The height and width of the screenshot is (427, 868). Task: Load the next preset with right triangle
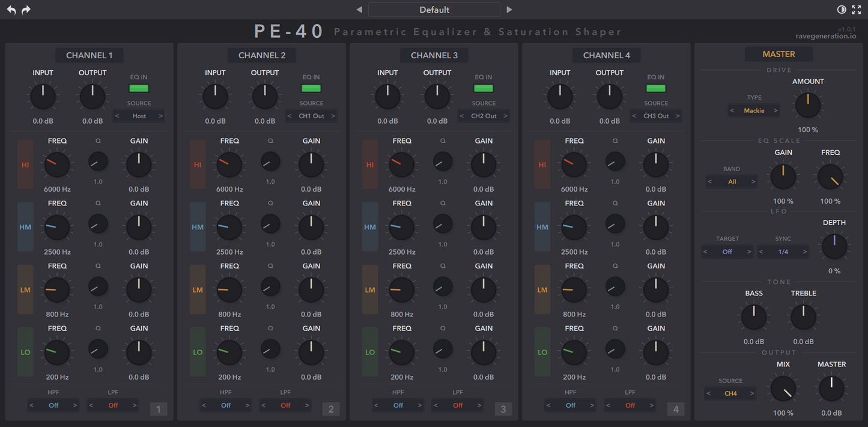[509, 10]
